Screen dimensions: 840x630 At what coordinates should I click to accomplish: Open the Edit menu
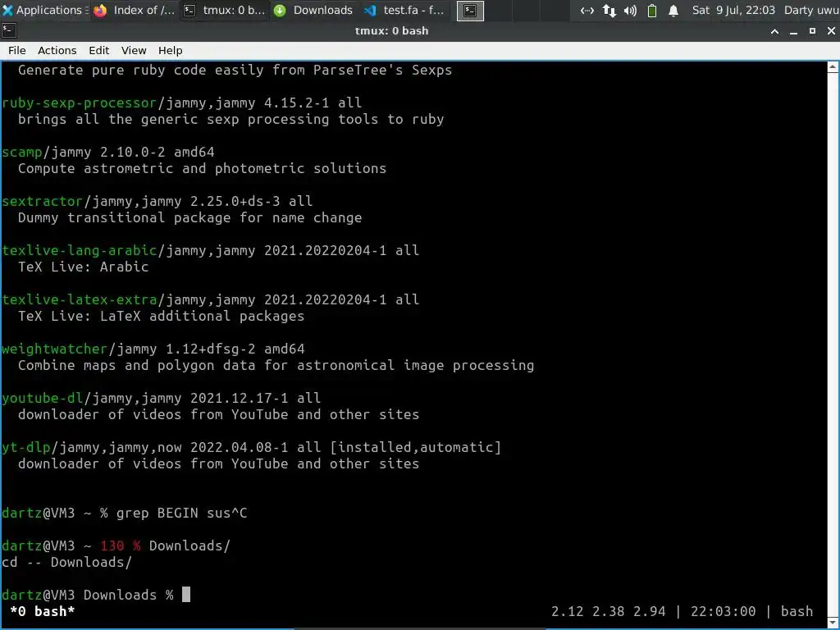click(98, 50)
